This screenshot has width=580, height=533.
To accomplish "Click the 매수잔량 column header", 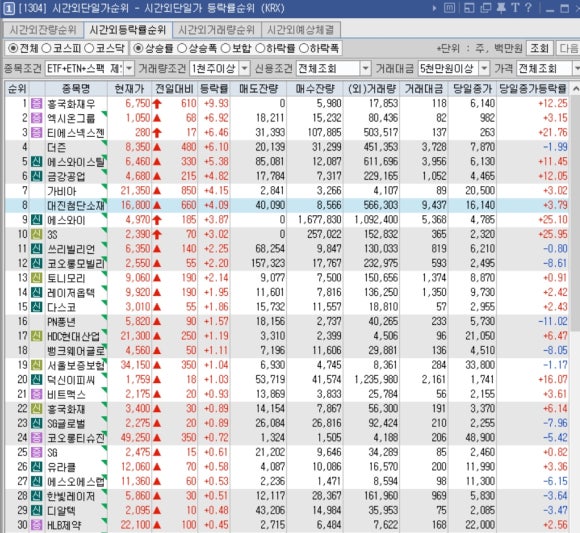I will point(315,89).
